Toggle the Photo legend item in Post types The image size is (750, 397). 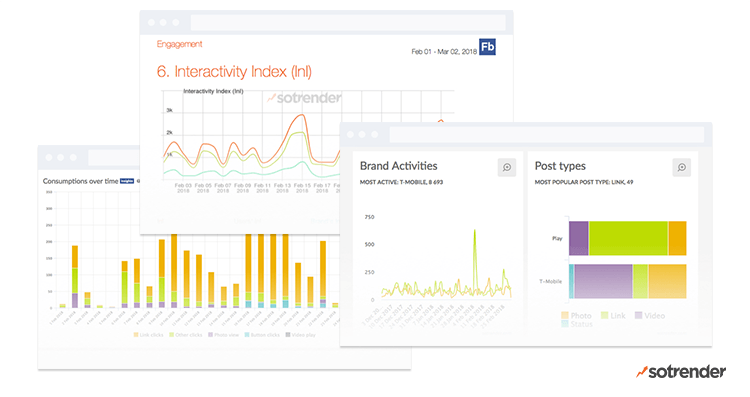[x=576, y=316]
